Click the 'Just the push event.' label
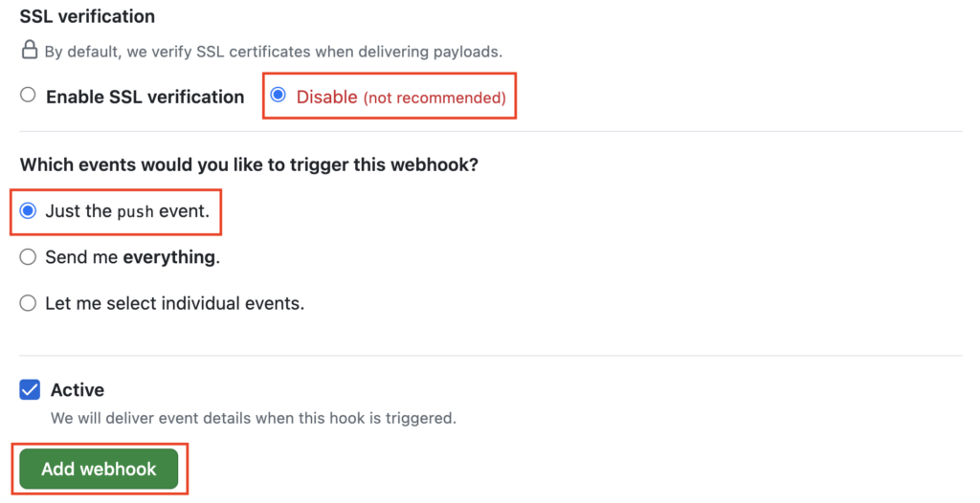The width and height of the screenshot is (980, 503). pyautogui.click(x=127, y=211)
